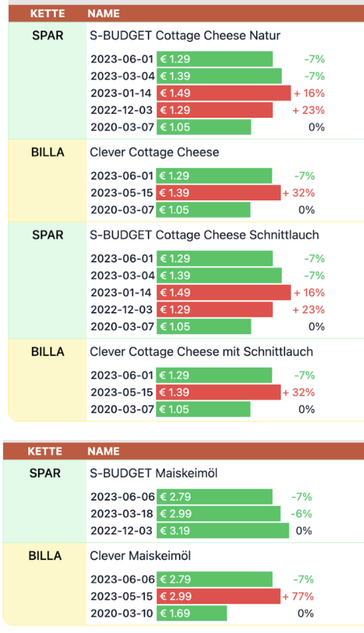The width and height of the screenshot is (364, 633).
Task: Open the S-BUDGET Cottage Cheese Natur product
Action: (185, 36)
